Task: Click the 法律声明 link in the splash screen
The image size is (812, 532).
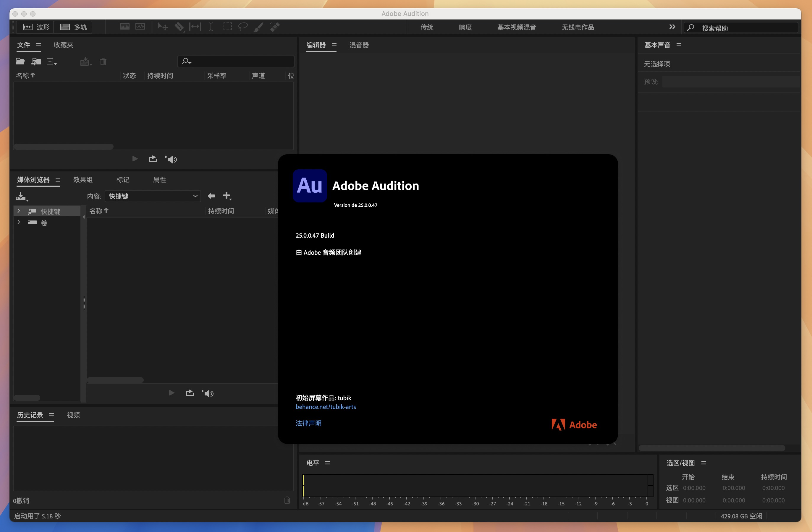Action: [x=308, y=423]
